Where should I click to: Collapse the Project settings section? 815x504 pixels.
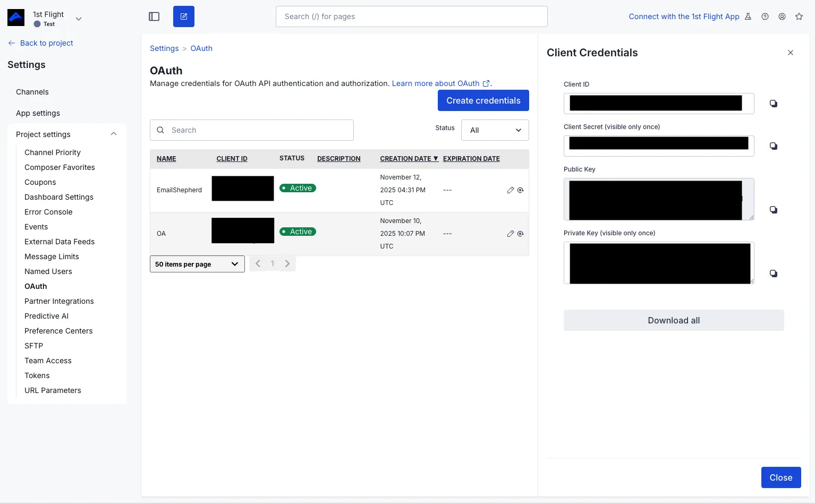(x=114, y=134)
